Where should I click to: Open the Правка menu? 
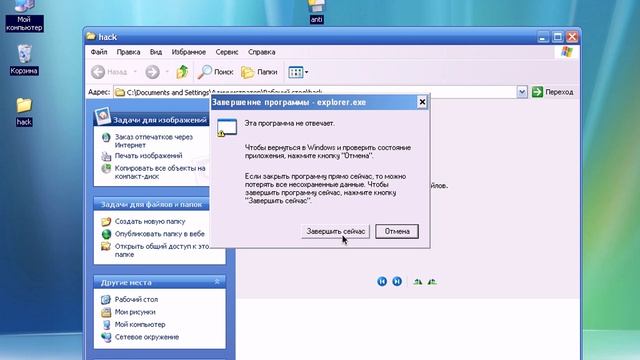tap(128, 52)
